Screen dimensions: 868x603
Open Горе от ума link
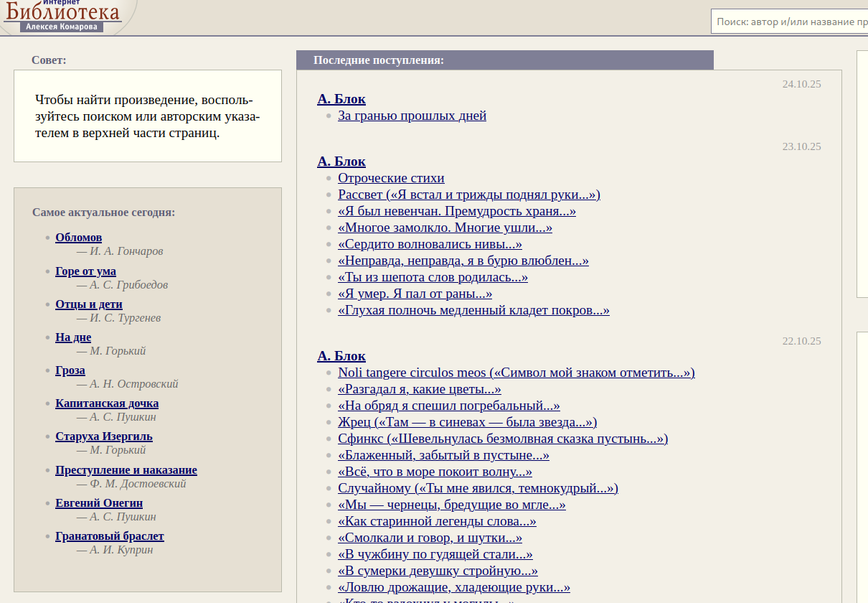point(85,271)
